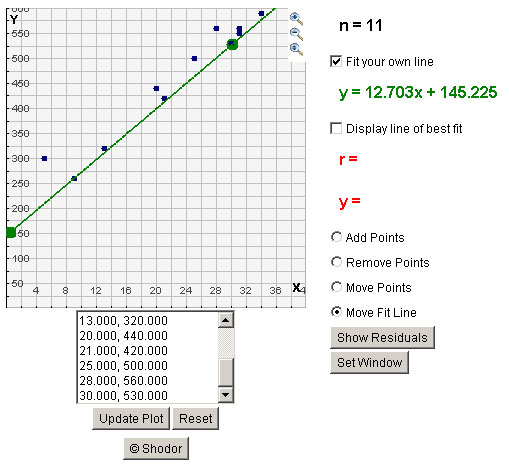Open the Set Window dialog button
Screen dimensions: 509x476
point(369,363)
